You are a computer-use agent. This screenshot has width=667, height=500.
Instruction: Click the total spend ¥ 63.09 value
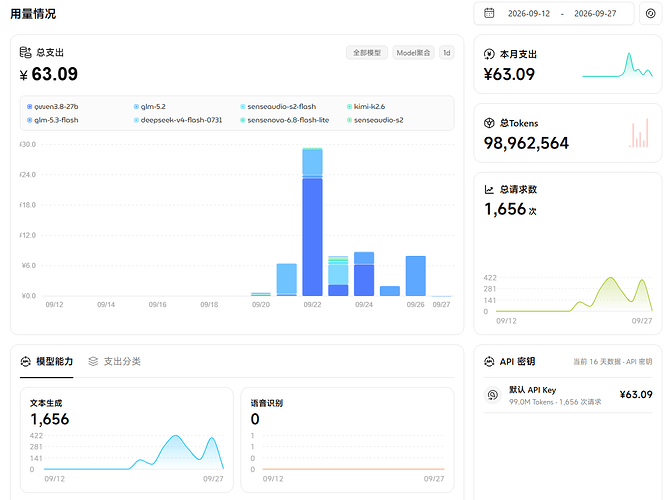click(x=49, y=74)
